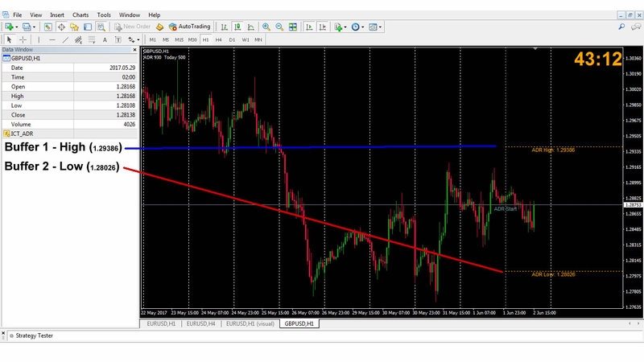644x362 pixels.
Task: Draw a vertical line tool
Action: pos(39,39)
